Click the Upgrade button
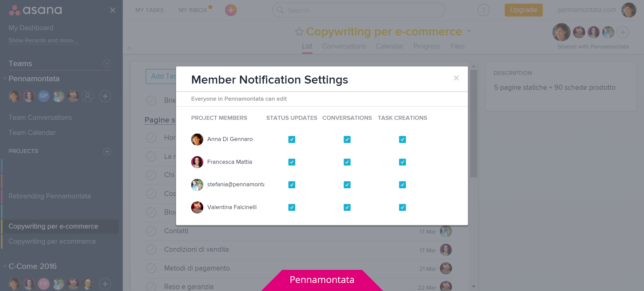The width and height of the screenshot is (644, 291). (x=523, y=10)
